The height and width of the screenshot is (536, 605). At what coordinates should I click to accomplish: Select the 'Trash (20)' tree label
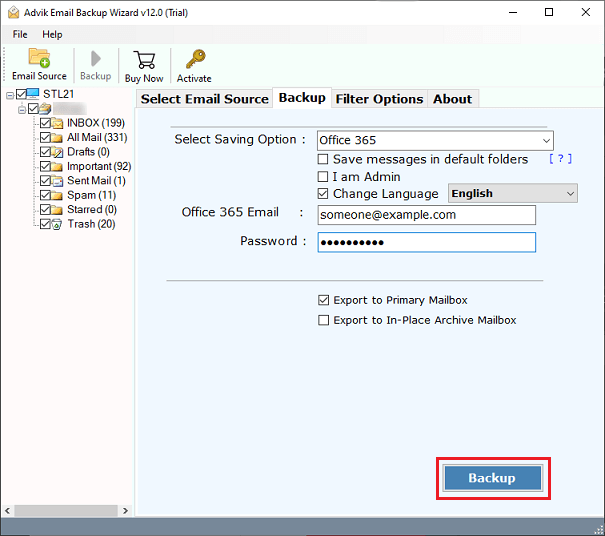coord(91,224)
